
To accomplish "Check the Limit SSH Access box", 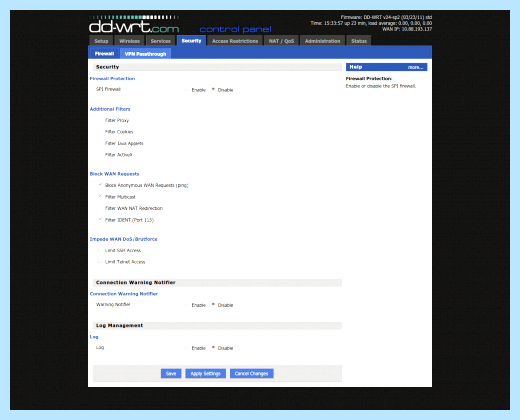I will coord(100,250).
